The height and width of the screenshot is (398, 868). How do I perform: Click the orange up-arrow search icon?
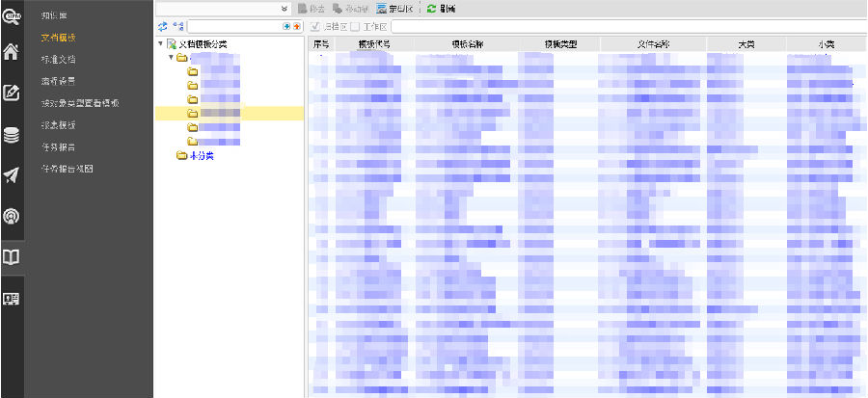(297, 27)
